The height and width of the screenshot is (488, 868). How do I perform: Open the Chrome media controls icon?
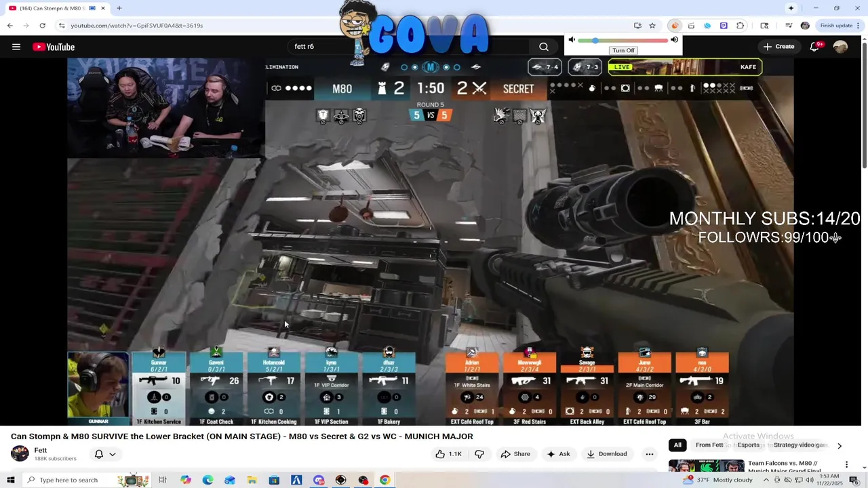coord(789,26)
